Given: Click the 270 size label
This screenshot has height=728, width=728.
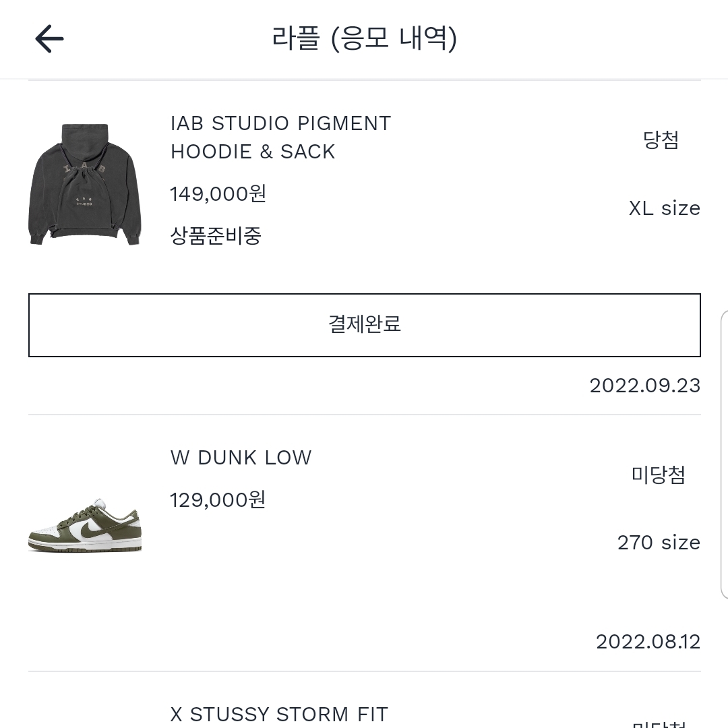Looking at the screenshot, I should pyautogui.click(x=659, y=542).
